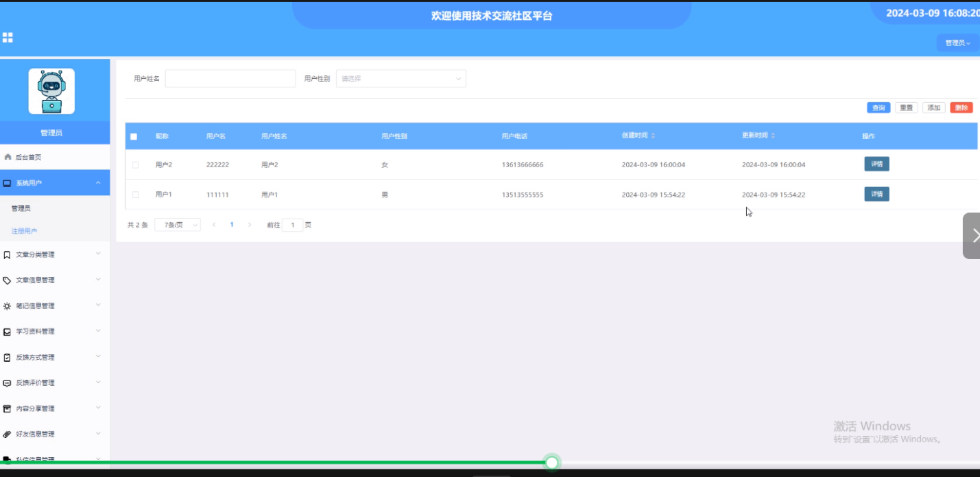This screenshot has width=980, height=477.
Task: Click the bookmark icon for 文章分类管理
Action: (x=7, y=255)
